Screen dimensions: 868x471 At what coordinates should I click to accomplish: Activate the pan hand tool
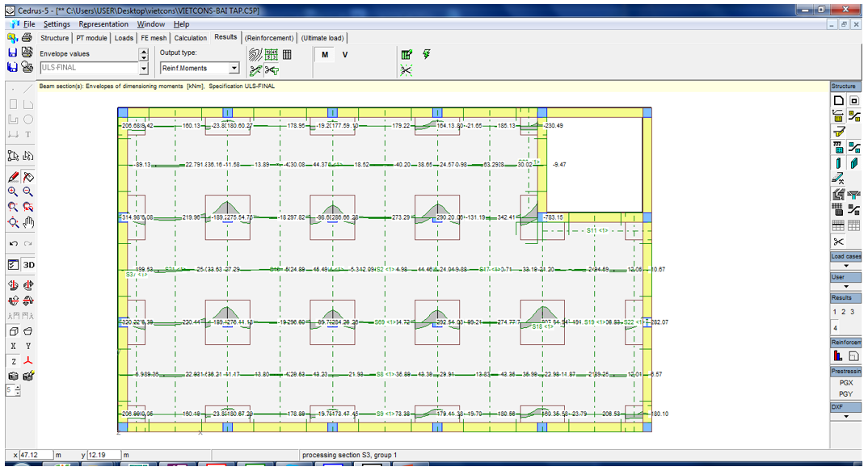[28, 222]
